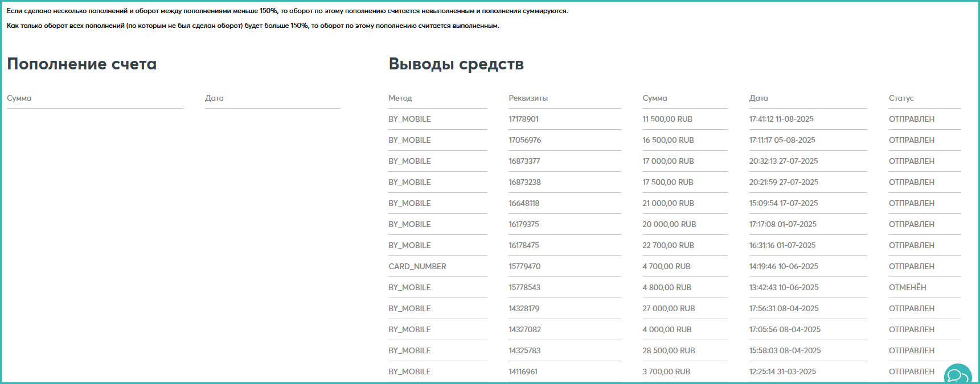
Task: Click the amount 20 000,00 RUB
Action: click(x=669, y=224)
